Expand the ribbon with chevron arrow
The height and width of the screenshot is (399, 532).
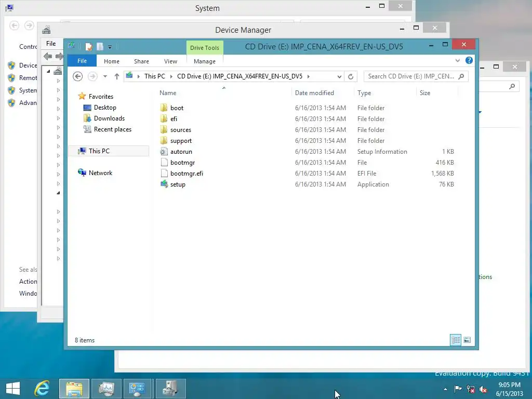[457, 60]
